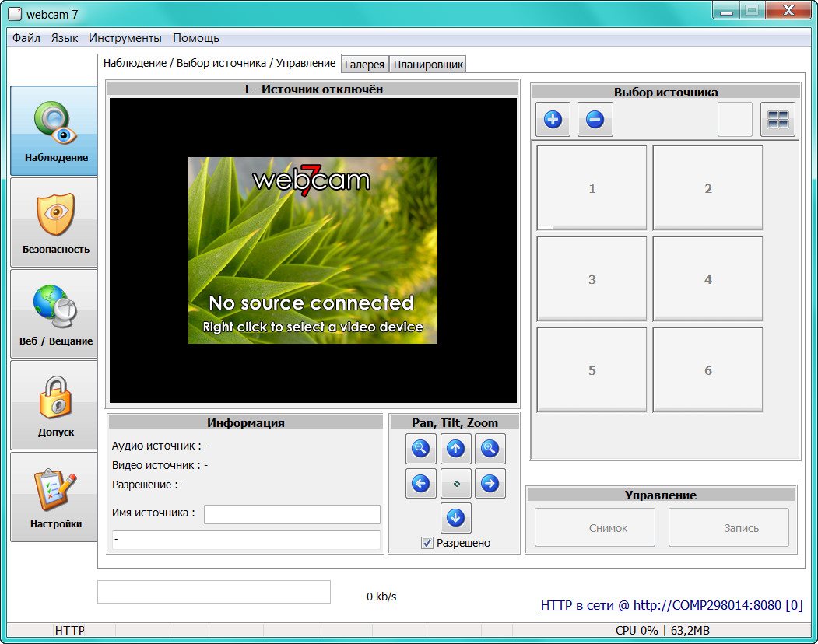
Task: Open the Веб / Вещание section
Action: point(54,313)
